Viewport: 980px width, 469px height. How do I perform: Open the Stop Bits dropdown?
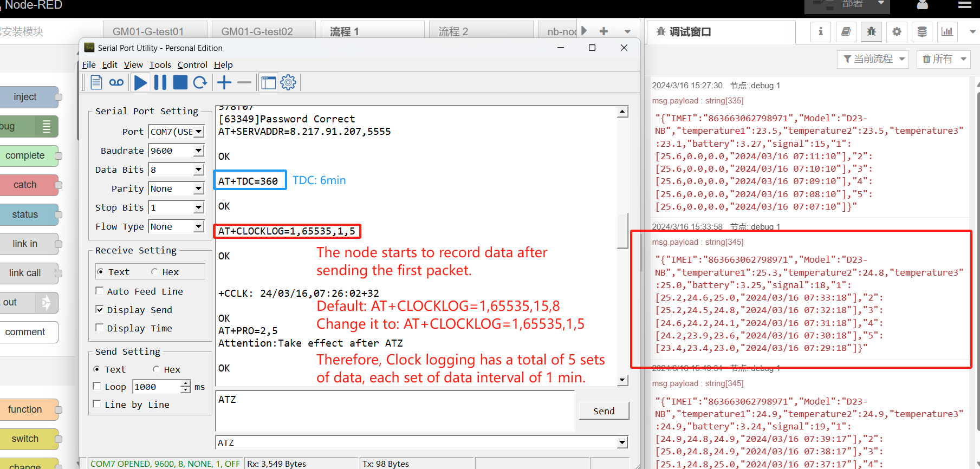click(176, 207)
